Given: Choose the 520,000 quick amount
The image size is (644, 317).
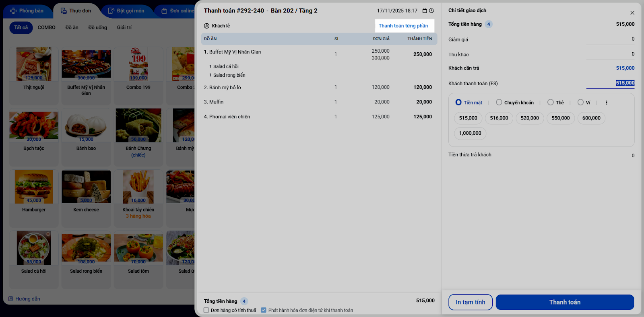Looking at the screenshot, I should coord(530,118).
